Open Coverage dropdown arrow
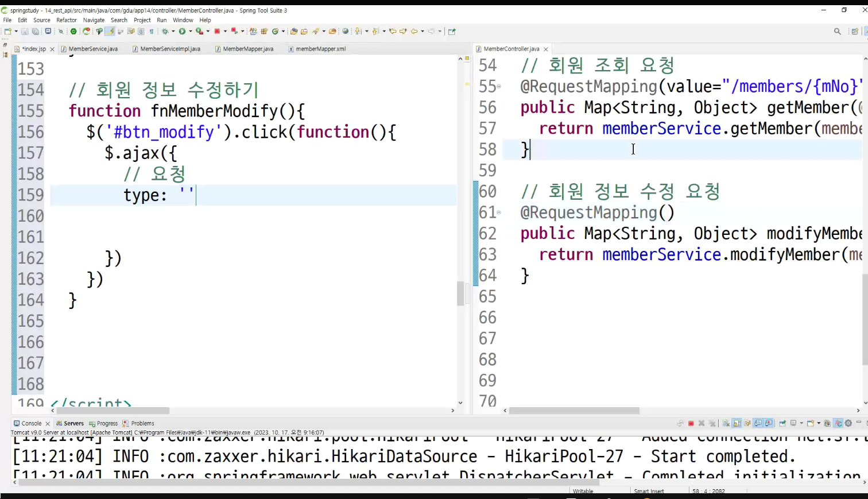868x499 pixels. (x=208, y=32)
